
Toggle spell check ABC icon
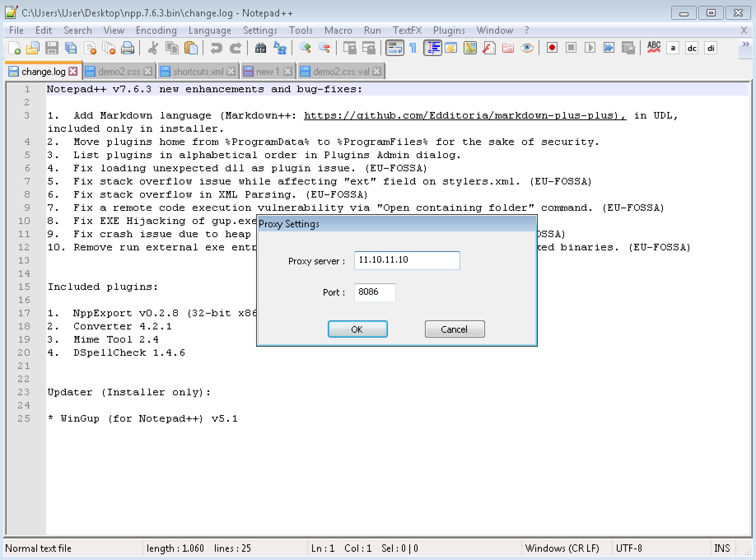(x=654, y=48)
